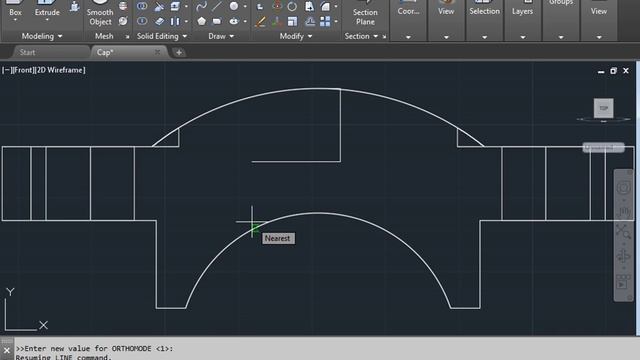The height and width of the screenshot is (360, 640).
Task: Click the Fillet icon in Modify
Action: 325,6
